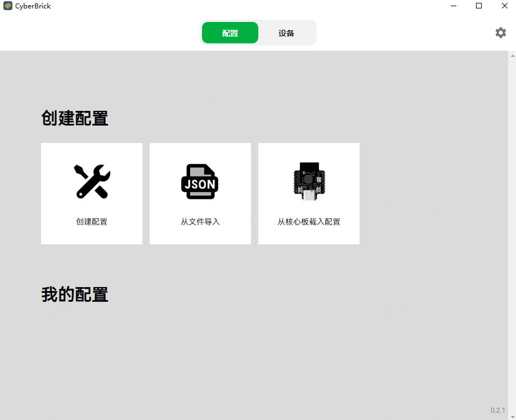Click the 从核心板载入配置 label text
The height and width of the screenshot is (420, 516).
[308, 222]
